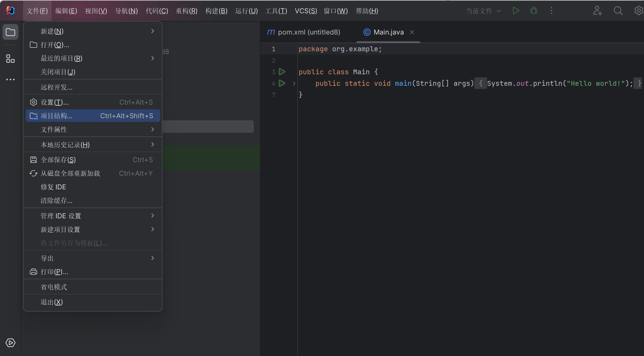Open the 构建(B) menu
The width and height of the screenshot is (644, 356).
point(216,11)
